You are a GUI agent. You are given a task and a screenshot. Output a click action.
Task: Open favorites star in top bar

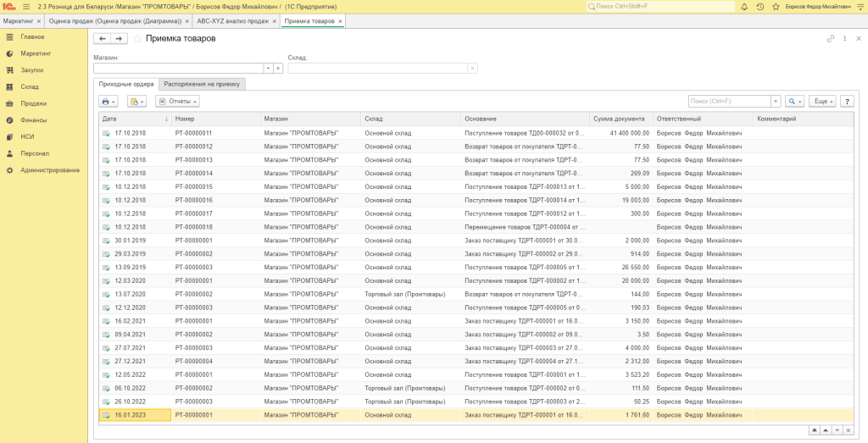[776, 6]
